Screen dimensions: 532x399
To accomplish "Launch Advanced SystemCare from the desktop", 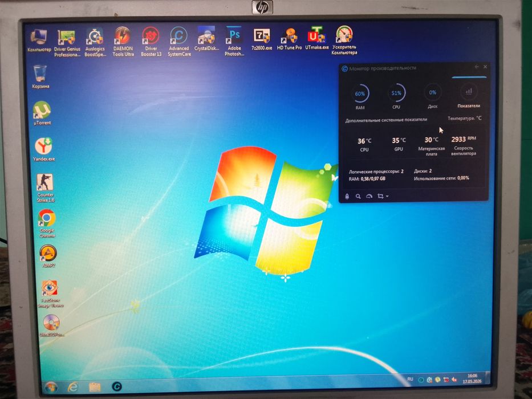I will (x=179, y=42).
